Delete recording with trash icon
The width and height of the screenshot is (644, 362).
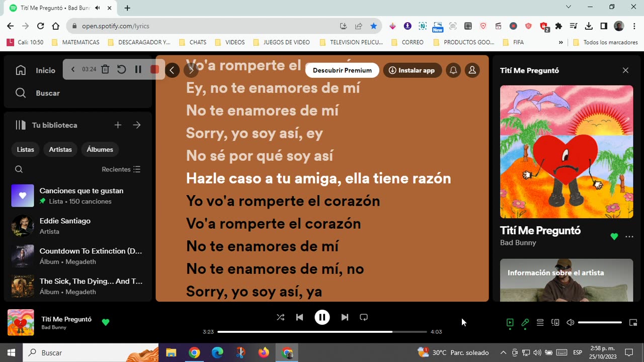pyautogui.click(x=105, y=69)
